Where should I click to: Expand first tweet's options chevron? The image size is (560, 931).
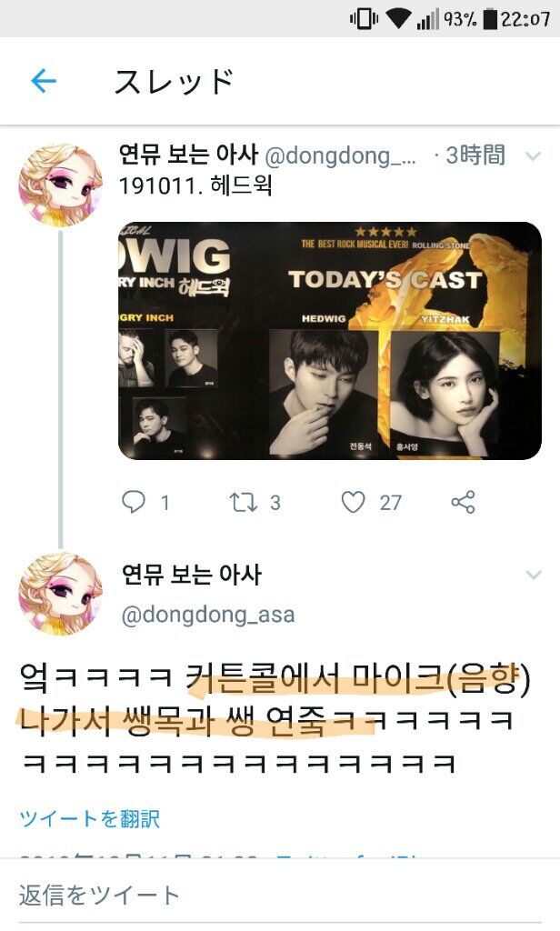[534, 156]
